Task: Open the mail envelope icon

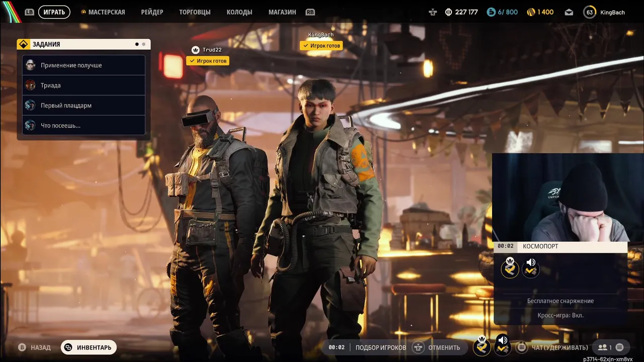Action: click(569, 12)
